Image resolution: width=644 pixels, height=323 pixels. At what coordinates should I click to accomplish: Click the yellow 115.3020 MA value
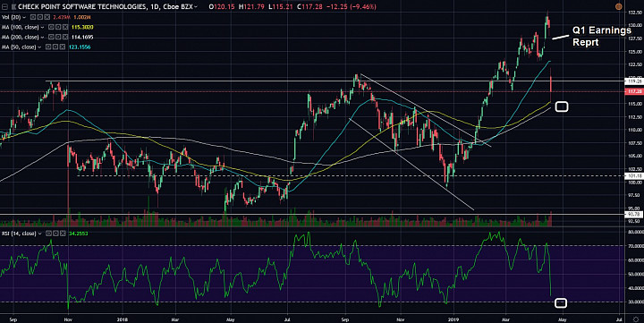(x=82, y=27)
